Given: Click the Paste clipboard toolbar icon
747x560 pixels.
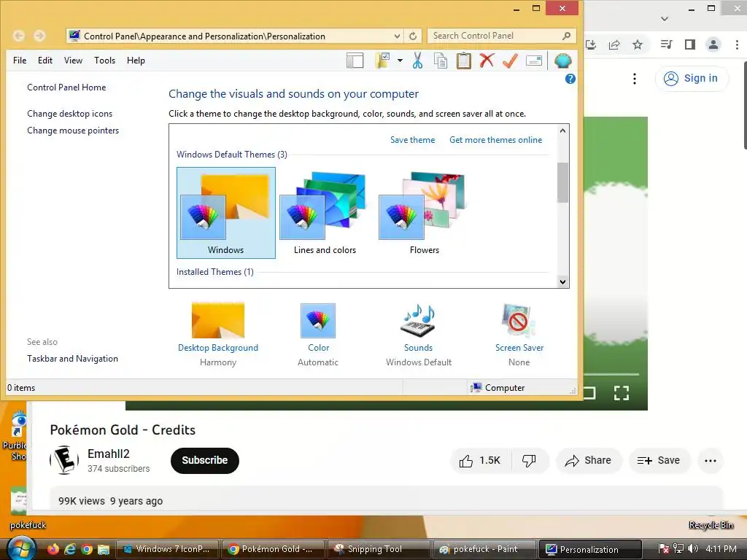Looking at the screenshot, I should pyautogui.click(x=463, y=61).
